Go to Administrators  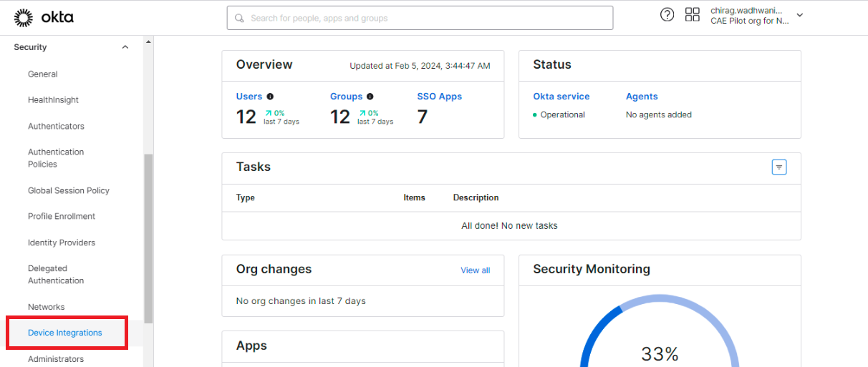point(56,359)
